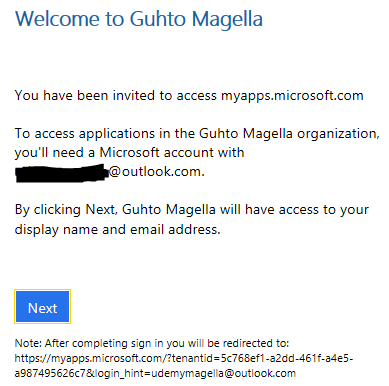Select the Welcome to Guhto Magella heading
Viewport: 389px width, 386px height.
(x=139, y=19)
